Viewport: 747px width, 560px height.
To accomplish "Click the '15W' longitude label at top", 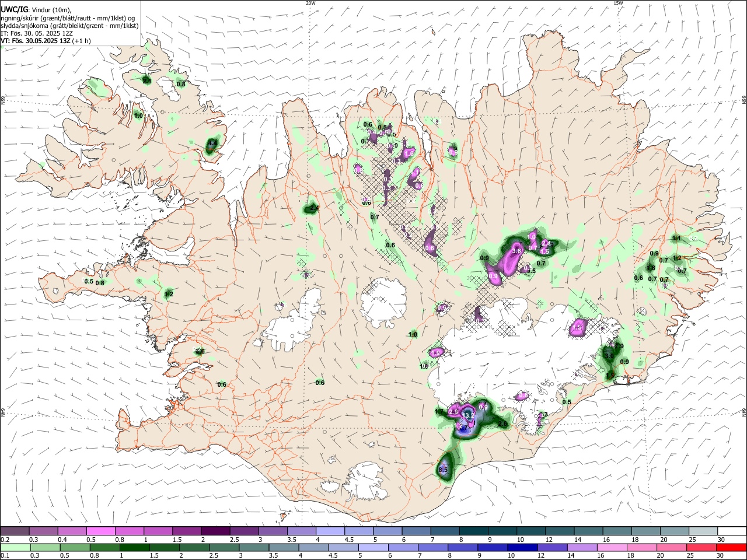I will (618, 3).
